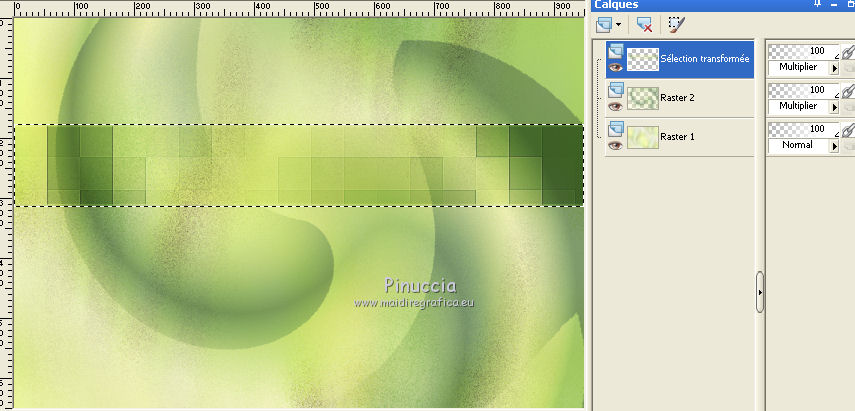Click the raster layer type icon of Raster 2
This screenshot has height=411, width=855.
[x=616, y=89]
